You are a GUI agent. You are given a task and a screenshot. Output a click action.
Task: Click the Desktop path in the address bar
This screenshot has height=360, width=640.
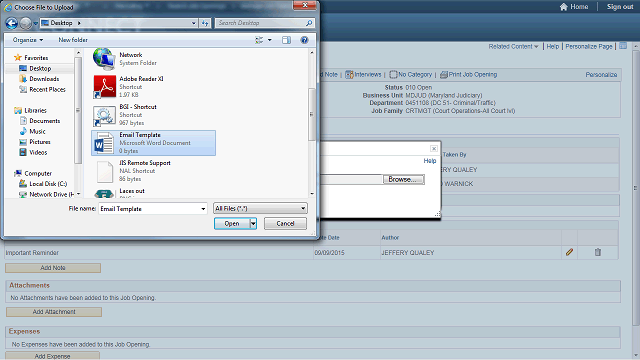coord(61,23)
